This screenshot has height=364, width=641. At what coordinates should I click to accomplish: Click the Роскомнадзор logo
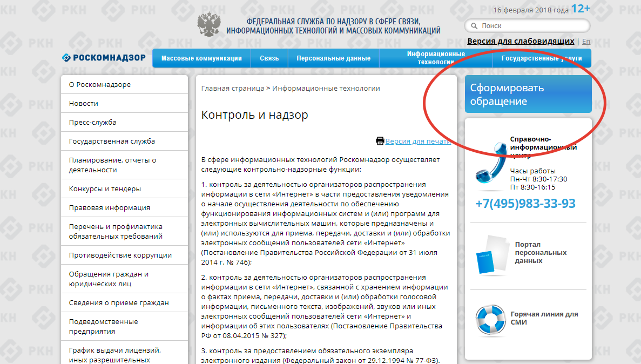pos(104,58)
